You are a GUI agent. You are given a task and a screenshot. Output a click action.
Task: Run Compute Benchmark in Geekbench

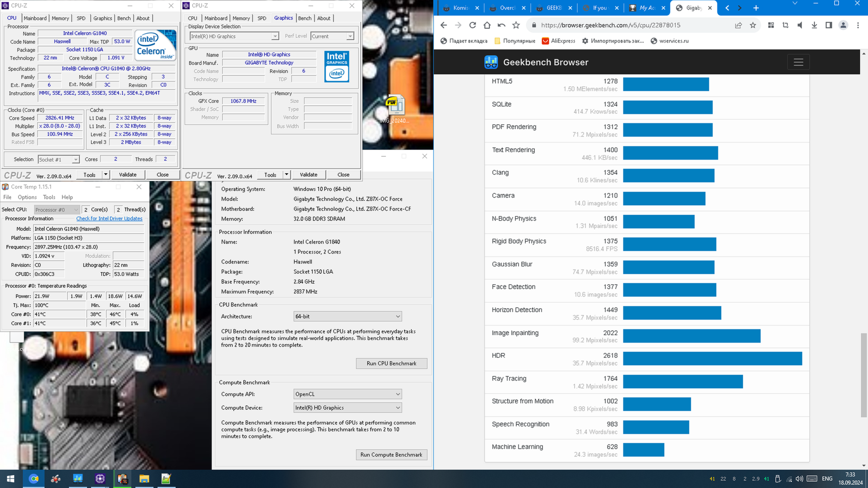(x=391, y=455)
